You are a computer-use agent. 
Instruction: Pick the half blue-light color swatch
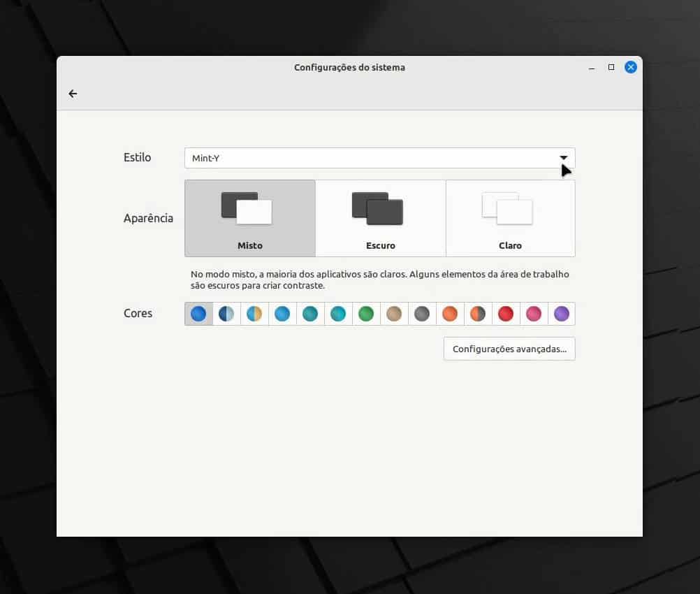click(x=226, y=314)
